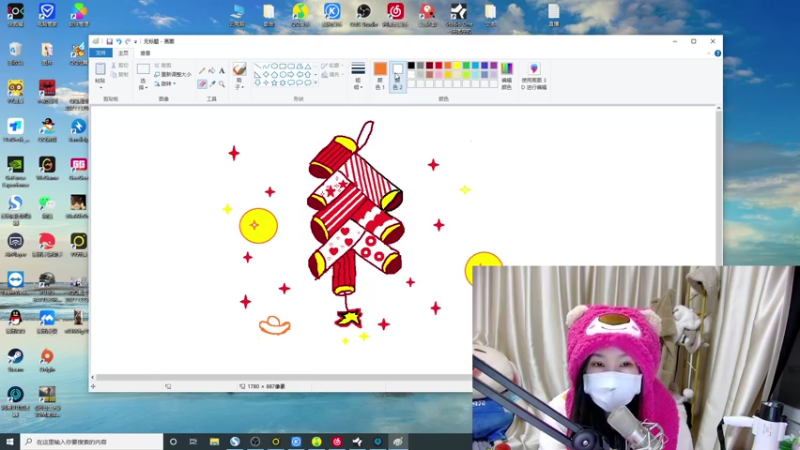Open Steam desktop shortcut
This screenshot has width=800, height=450.
[15, 360]
